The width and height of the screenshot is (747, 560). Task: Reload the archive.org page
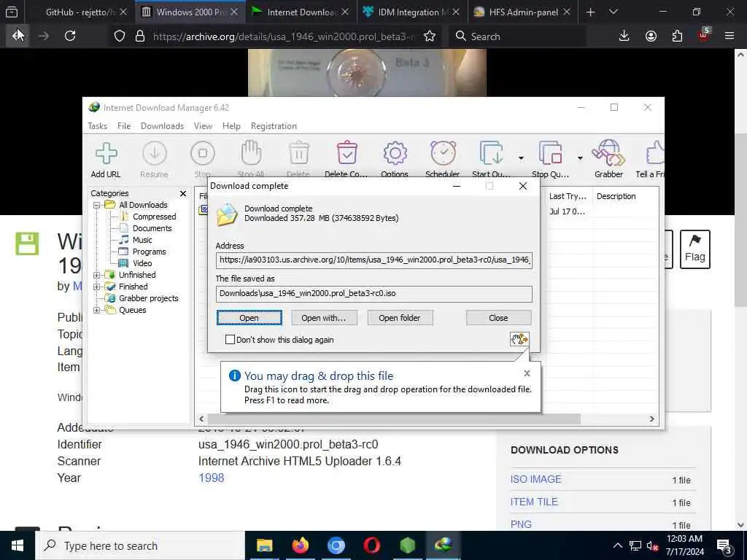(70, 36)
